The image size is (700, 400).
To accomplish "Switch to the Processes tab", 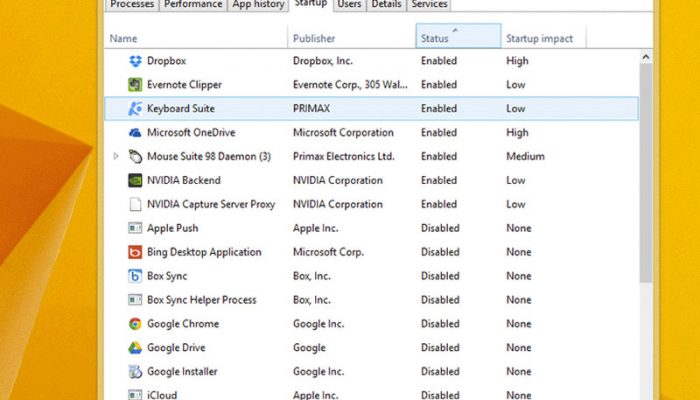I will (132, 4).
